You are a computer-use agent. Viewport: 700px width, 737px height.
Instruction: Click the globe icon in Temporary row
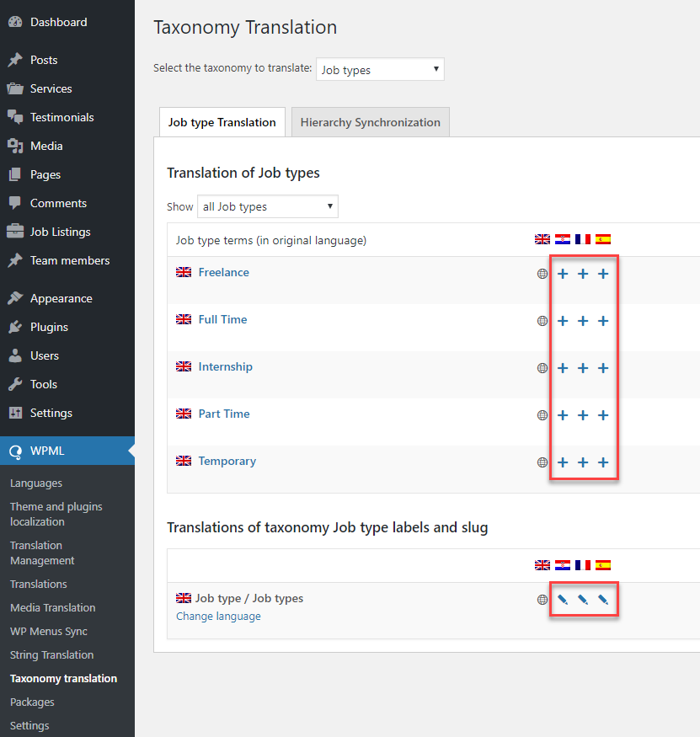pos(542,462)
